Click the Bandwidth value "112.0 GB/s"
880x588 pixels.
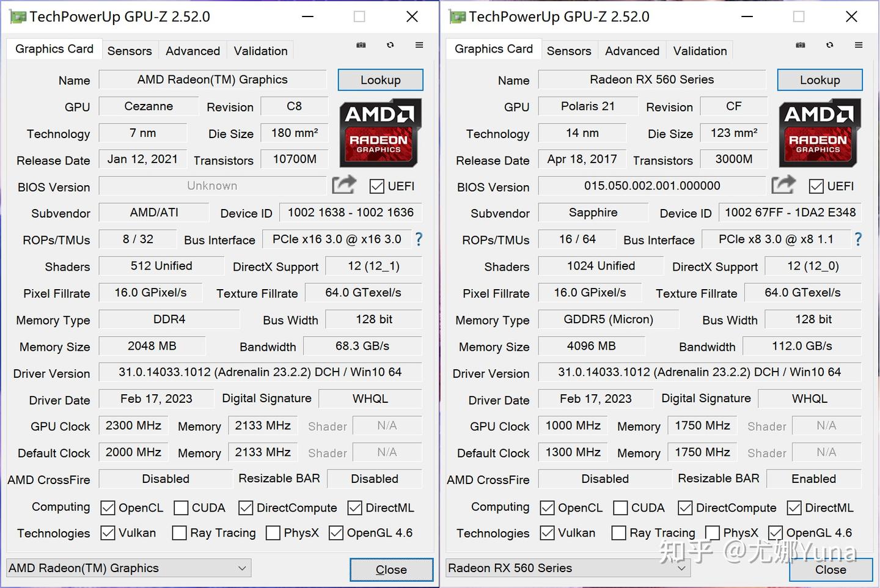point(802,346)
